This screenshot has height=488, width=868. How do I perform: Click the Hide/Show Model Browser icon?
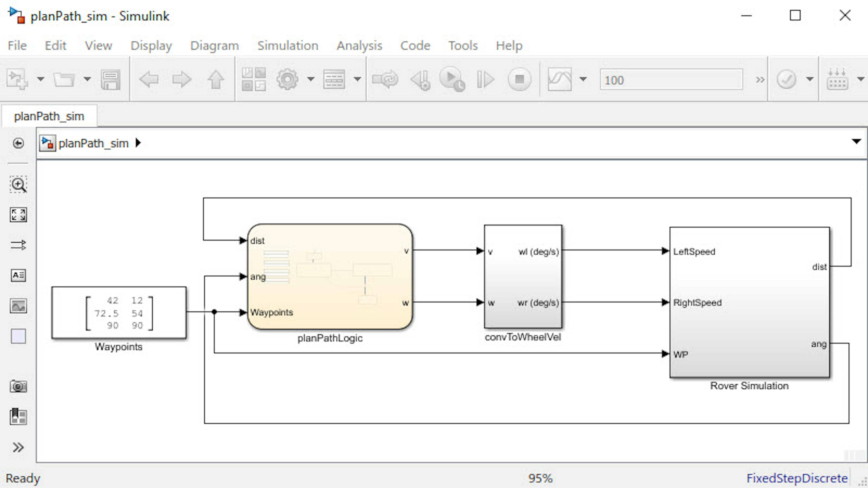18,143
